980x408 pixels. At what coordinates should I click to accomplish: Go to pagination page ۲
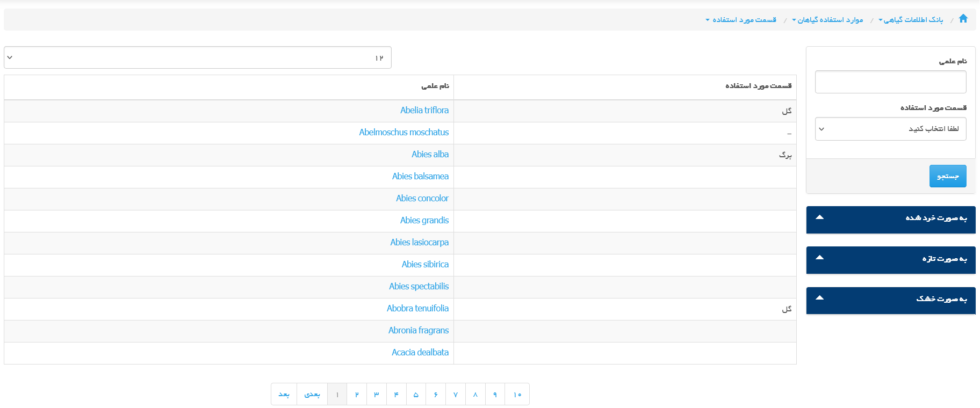pyautogui.click(x=357, y=395)
